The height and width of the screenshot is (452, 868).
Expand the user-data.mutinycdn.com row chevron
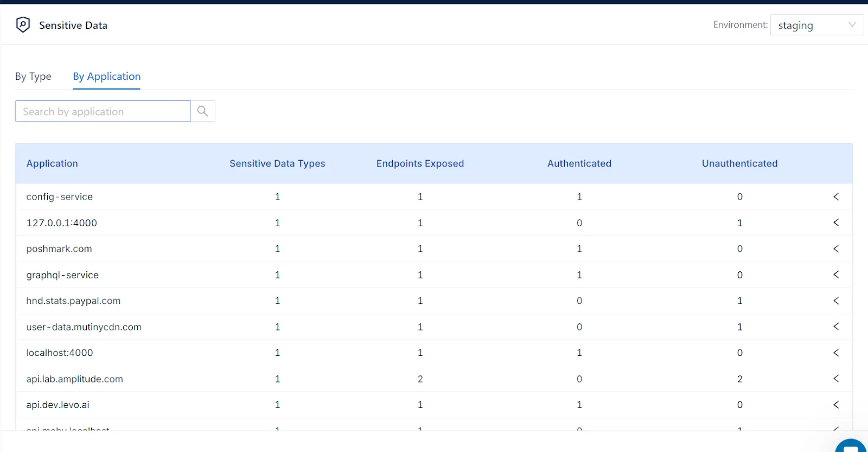point(836,327)
